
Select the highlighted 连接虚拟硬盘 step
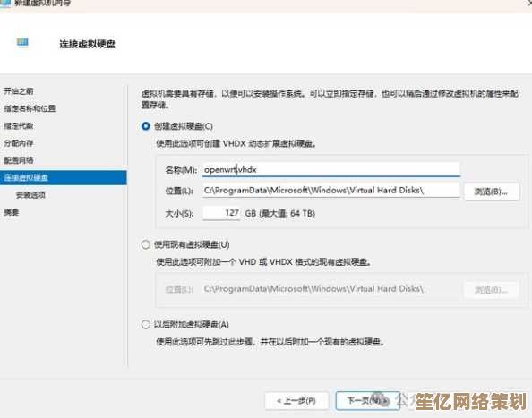tap(63, 177)
